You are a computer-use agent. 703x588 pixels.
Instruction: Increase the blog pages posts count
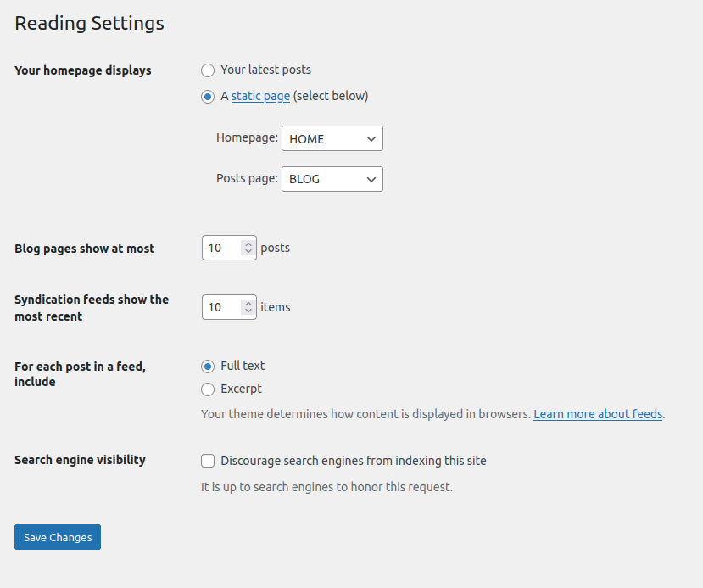(x=248, y=244)
